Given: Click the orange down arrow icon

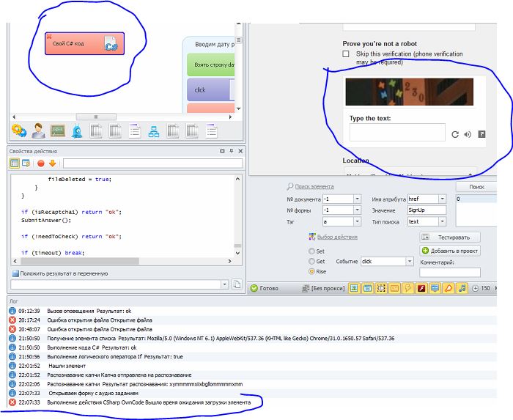Looking at the screenshot, I should [52, 163].
